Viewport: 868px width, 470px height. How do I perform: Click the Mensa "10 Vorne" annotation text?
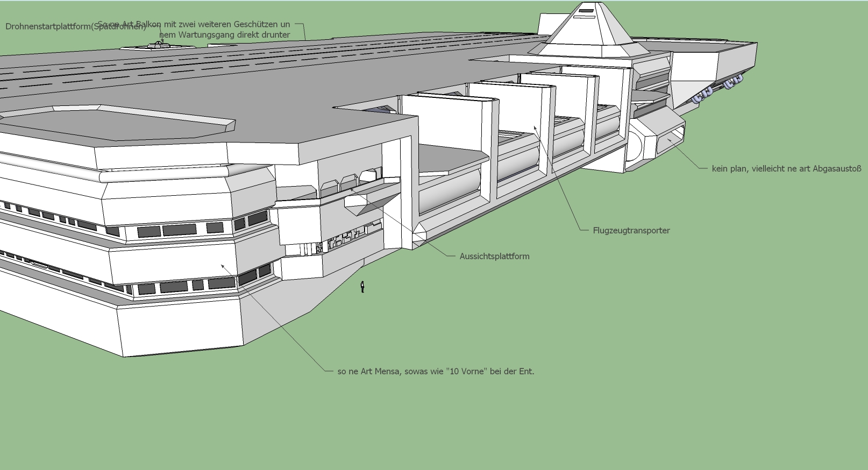[436, 371]
